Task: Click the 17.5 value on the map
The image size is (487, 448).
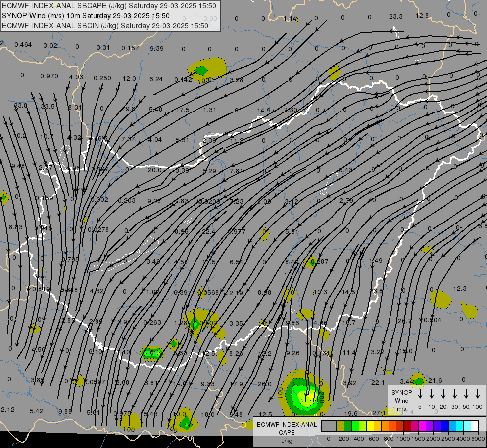Action: tap(183, 110)
